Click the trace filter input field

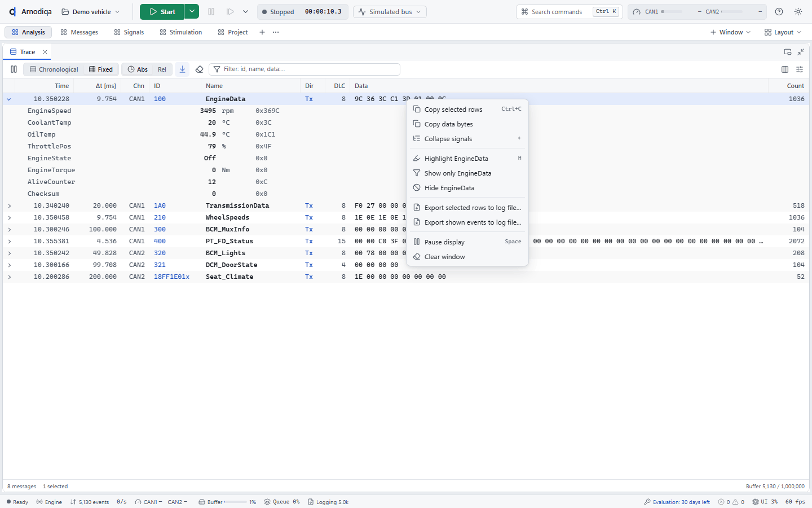304,69
